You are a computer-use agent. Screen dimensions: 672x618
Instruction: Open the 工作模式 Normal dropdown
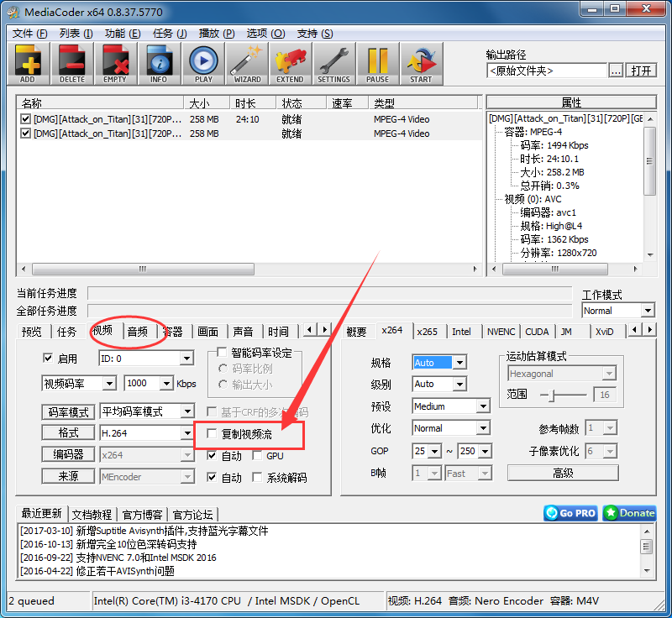(x=617, y=310)
